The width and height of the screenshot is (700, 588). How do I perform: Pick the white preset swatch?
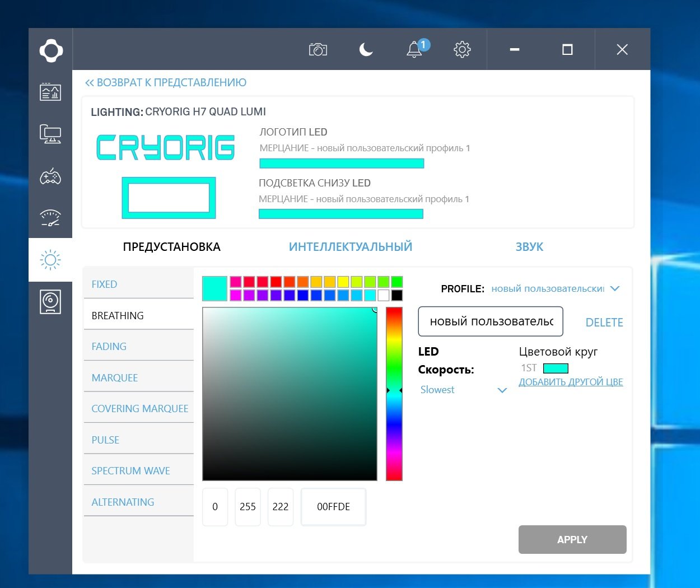(384, 295)
